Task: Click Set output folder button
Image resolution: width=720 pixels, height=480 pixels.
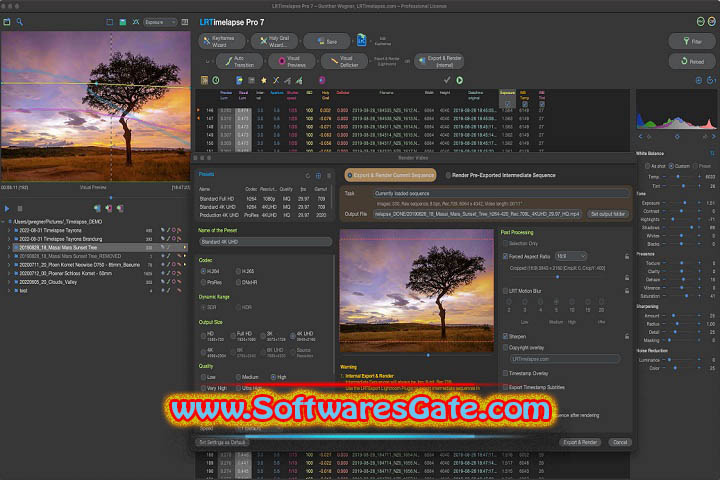Action: pos(608,214)
